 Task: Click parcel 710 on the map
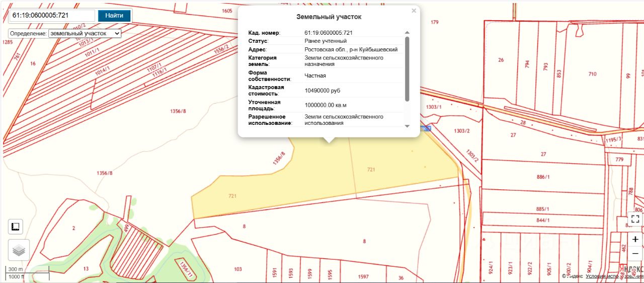(592, 74)
